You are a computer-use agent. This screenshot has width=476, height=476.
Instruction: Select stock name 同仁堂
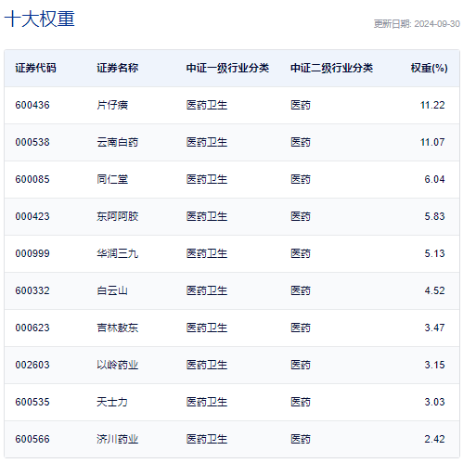tap(112, 179)
